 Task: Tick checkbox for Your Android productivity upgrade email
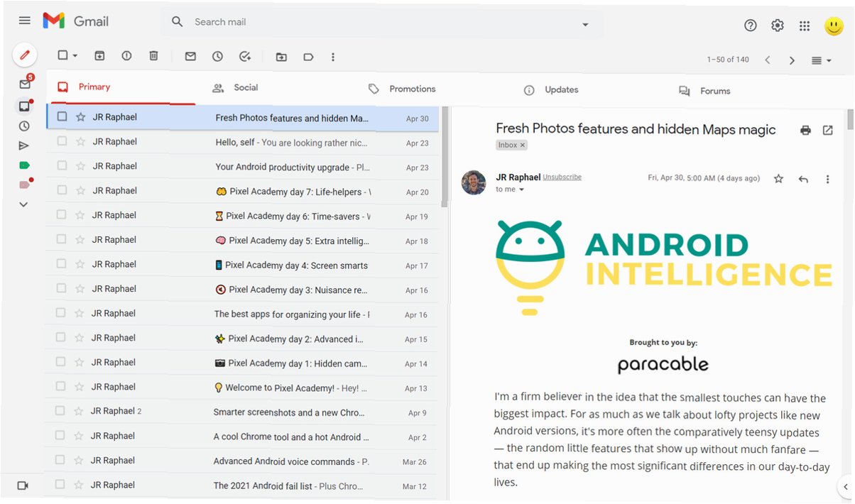pos(62,165)
